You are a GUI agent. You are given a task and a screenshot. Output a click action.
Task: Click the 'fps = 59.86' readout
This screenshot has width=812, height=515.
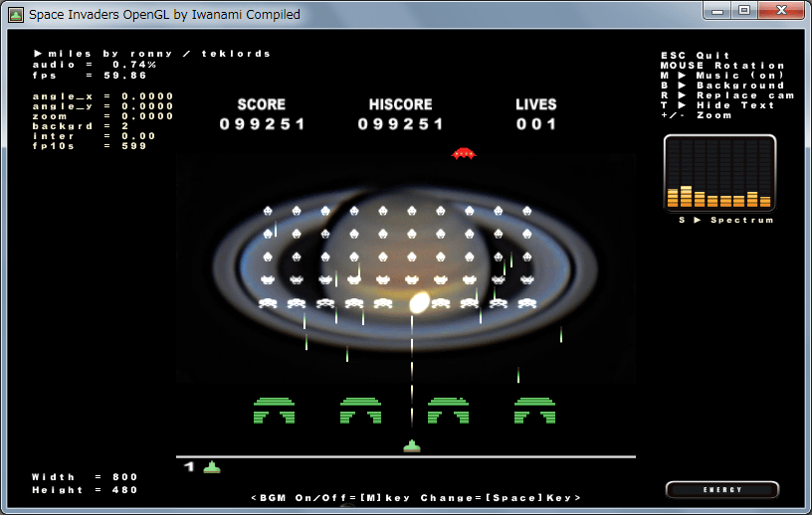pyautogui.click(x=90, y=76)
